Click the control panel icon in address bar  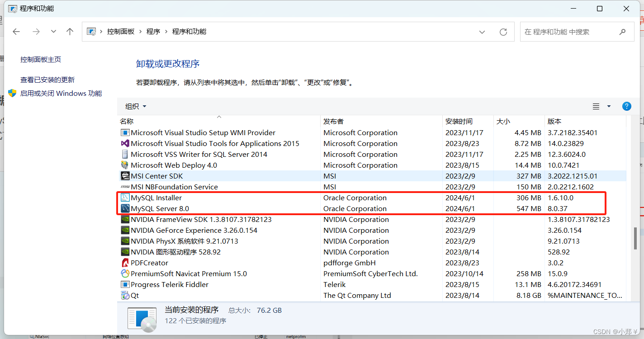tap(91, 32)
